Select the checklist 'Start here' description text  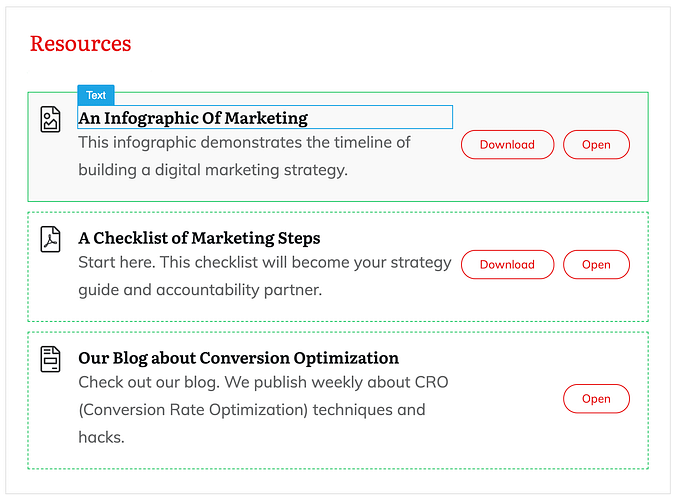(x=264, y=276)
